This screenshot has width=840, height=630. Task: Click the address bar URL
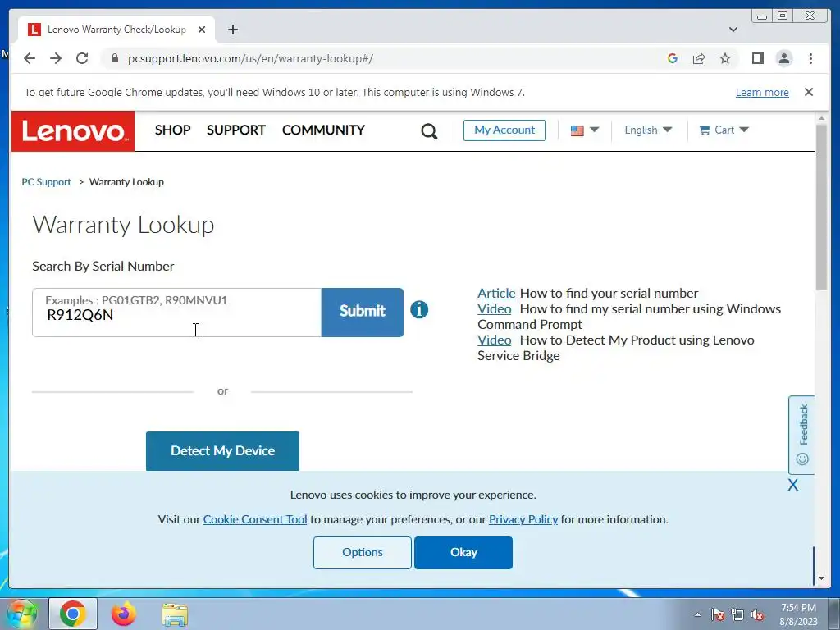(x=250, y=58)
